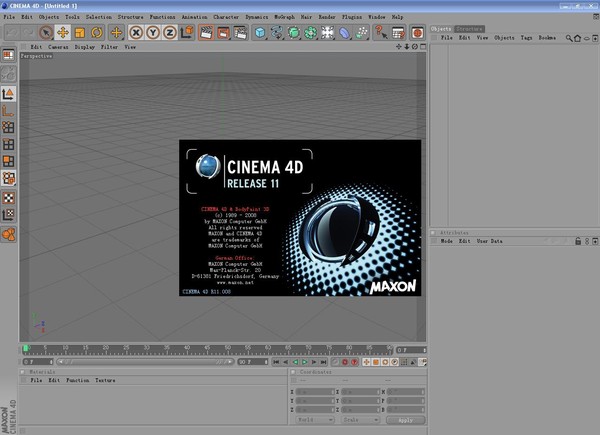
Task: Toggle Rotation keyframe recording icon
Action: tap(385, 362)
